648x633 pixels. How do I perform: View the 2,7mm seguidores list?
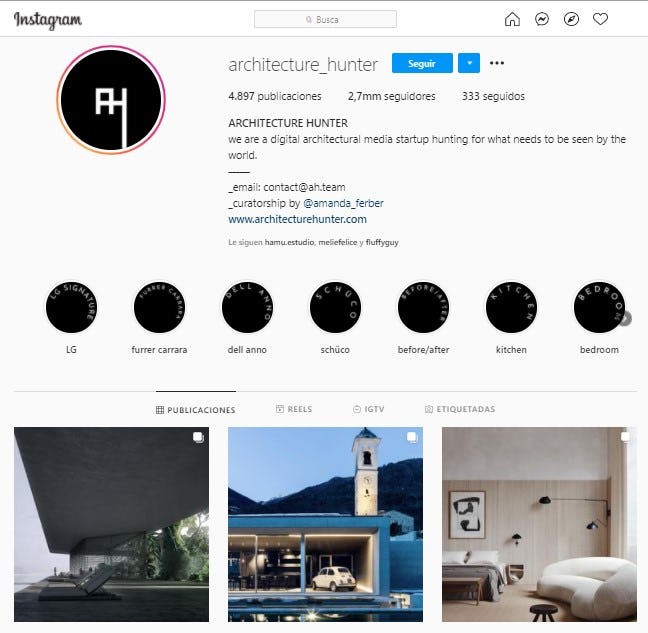[x=391, y=96]
